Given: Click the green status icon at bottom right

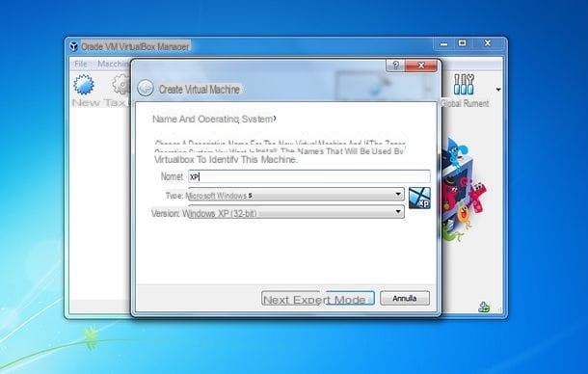Looking at the screenshot, I should 484,307.
